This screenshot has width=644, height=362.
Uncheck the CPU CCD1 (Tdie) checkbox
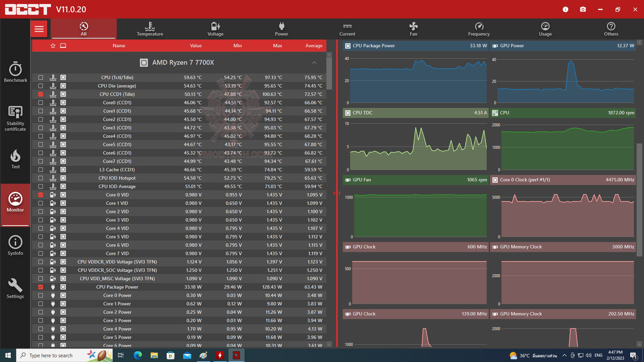(41, 94)
